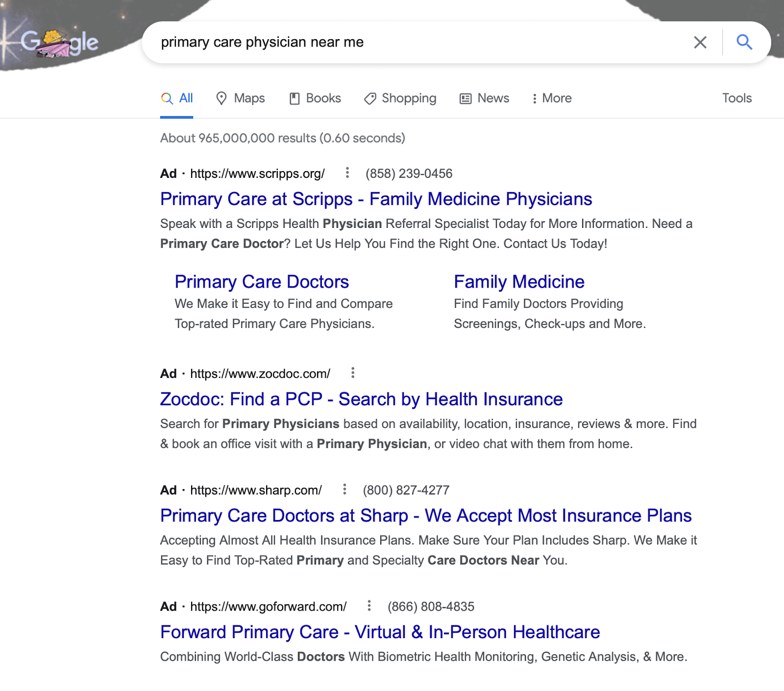Screen dimensions: 784x691
Task: Switch to the Shopping tab
Action: tap(400, 99)
